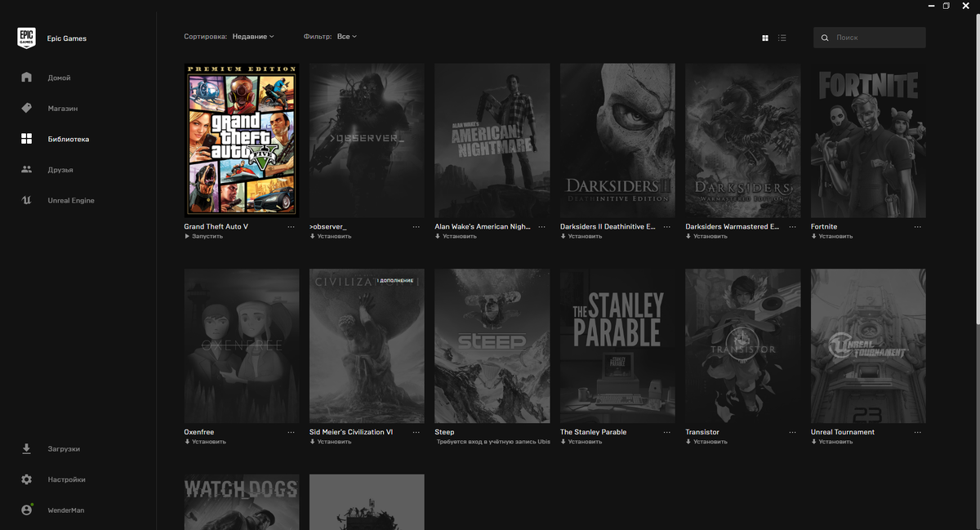
Task: Click the Fortnite cover thumbnail
Action: (868, 140)
